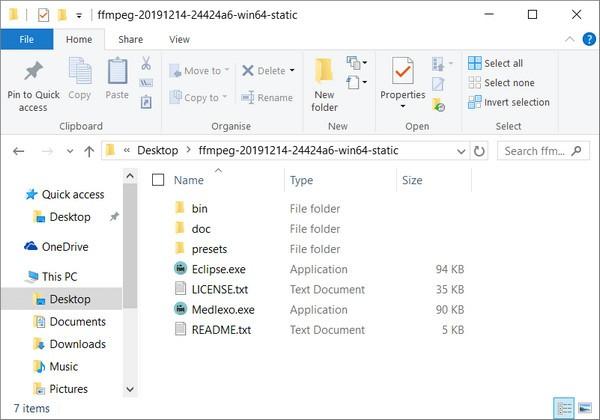This screenshot has width=600, height=420.
Task: Click the New folder icon
Action: [x=324, y=71]
